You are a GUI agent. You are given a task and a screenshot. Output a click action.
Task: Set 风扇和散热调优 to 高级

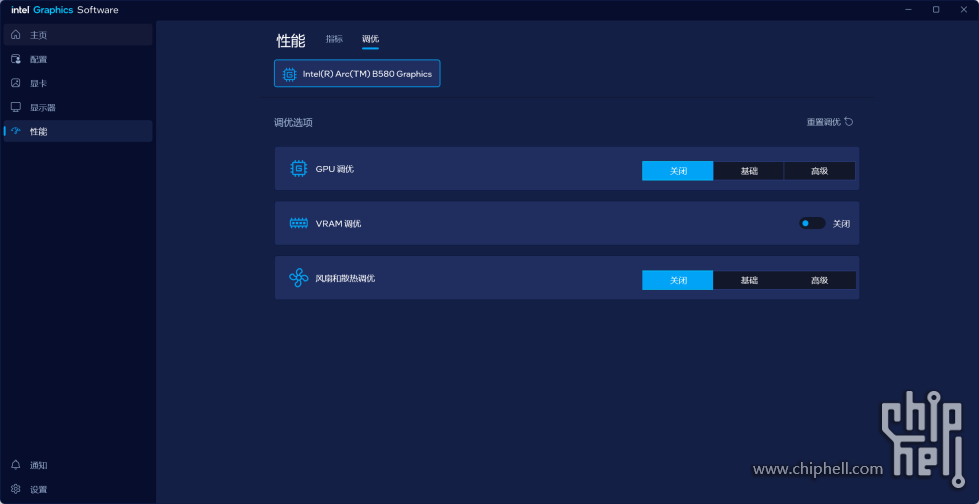tap(819, 280)
